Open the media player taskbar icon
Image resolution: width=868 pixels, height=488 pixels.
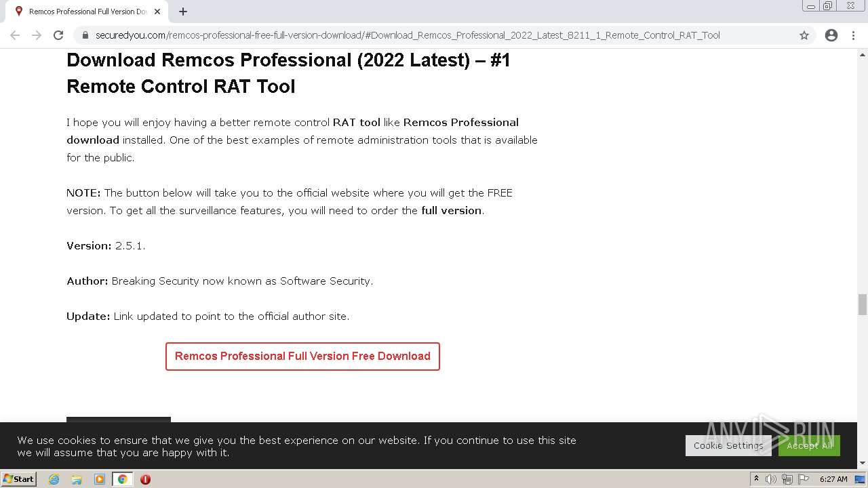click(100, 479)
